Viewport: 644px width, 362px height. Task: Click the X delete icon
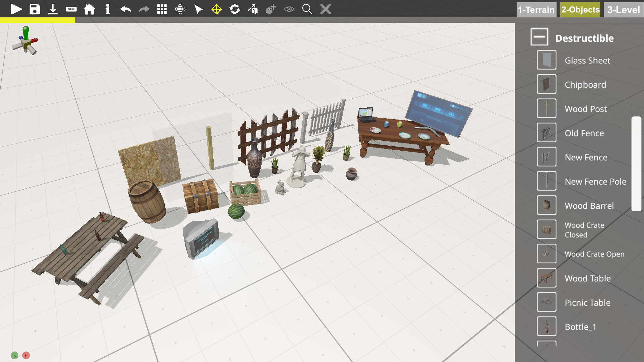(x=325, y=9)
